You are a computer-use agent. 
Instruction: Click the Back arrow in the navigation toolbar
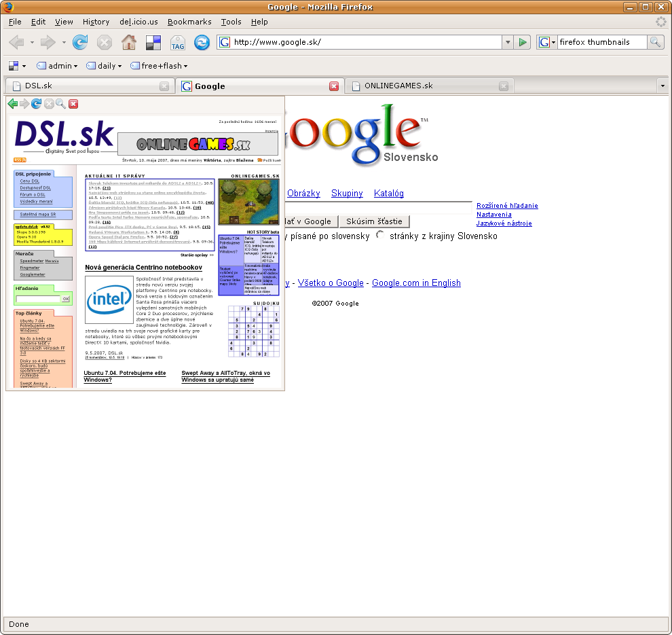[x=16, y=42]
